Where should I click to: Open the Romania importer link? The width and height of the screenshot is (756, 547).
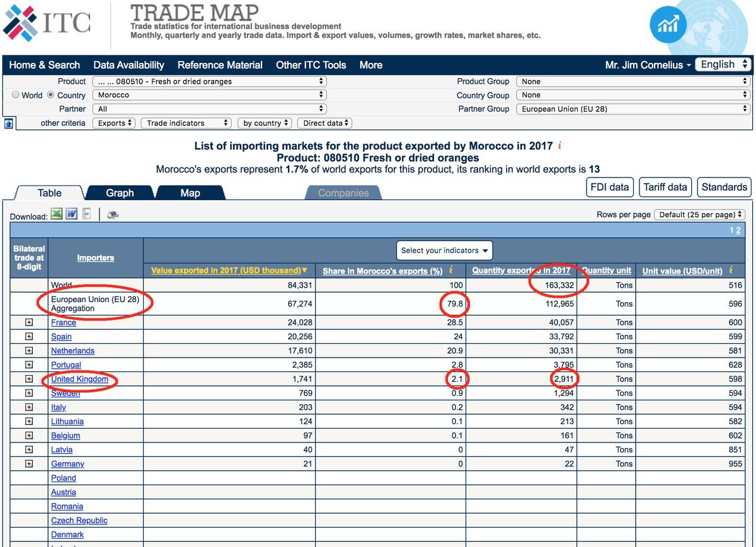pyautogui.click(x=67, y=506)
